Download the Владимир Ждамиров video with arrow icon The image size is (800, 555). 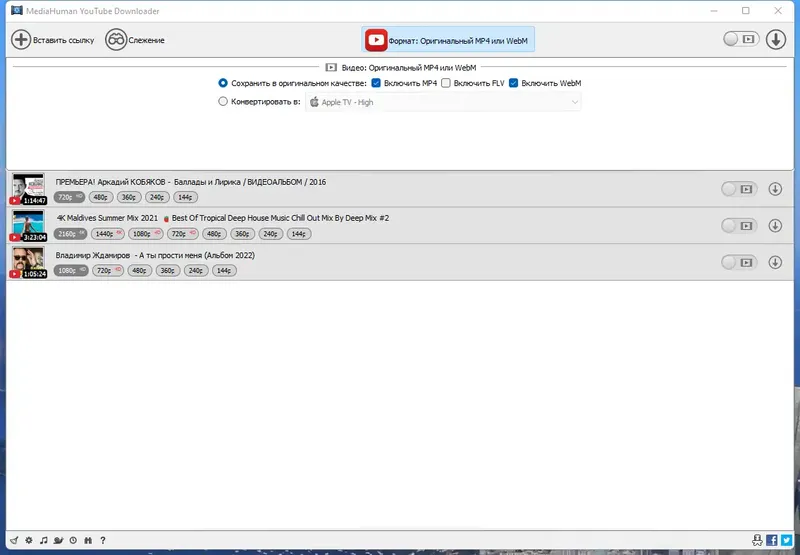pyautogui.click(x=775, y=262)
